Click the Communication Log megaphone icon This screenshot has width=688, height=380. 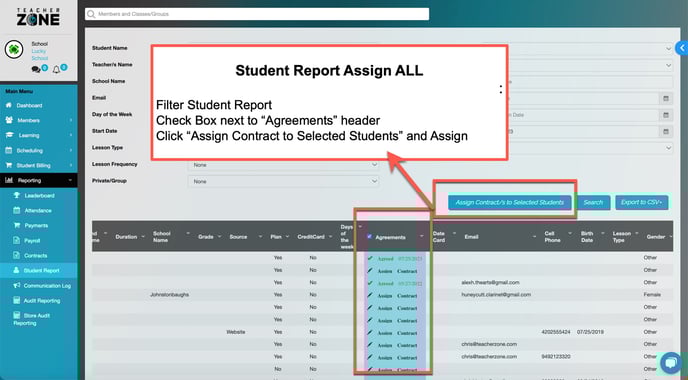17,285
